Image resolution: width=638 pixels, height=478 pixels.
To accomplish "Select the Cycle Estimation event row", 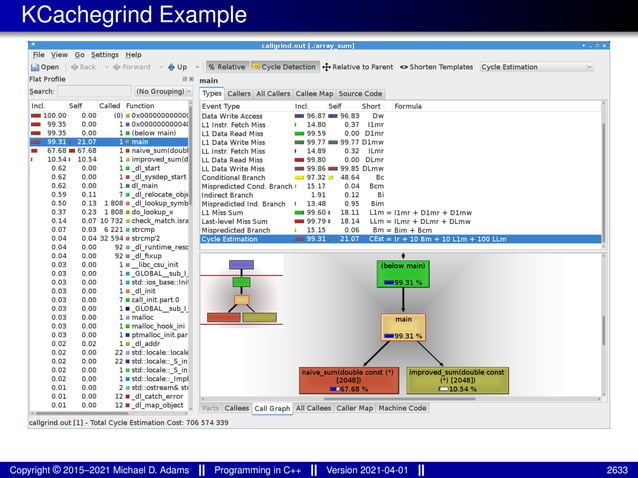I will pyautogui.click(x=401, y=239).
